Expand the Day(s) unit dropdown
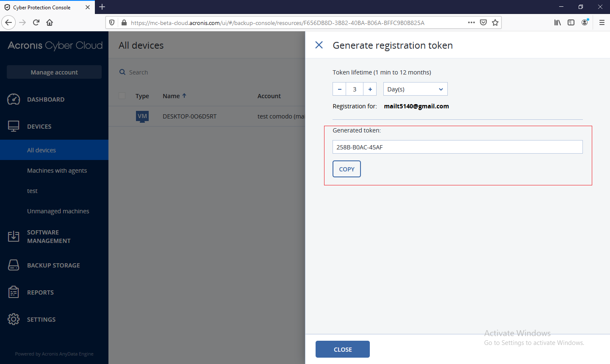Viewport: 610px width, 364px height. tap(415, 89)
